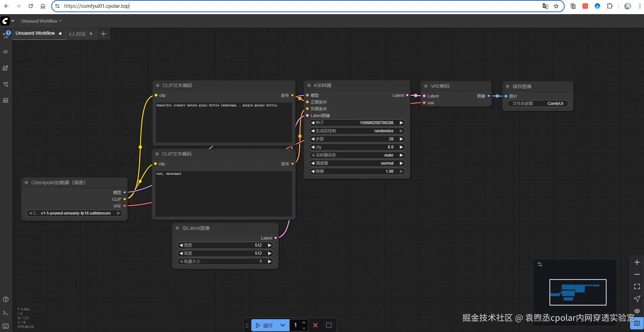Expand the logo menu chevron
Viewport: 644px width, 332px height.
(x=13, y=21)
